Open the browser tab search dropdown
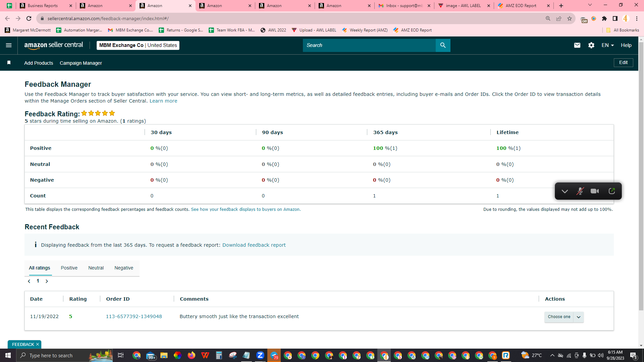The width and height of the screenshot is (644, 362). (590, 5)
